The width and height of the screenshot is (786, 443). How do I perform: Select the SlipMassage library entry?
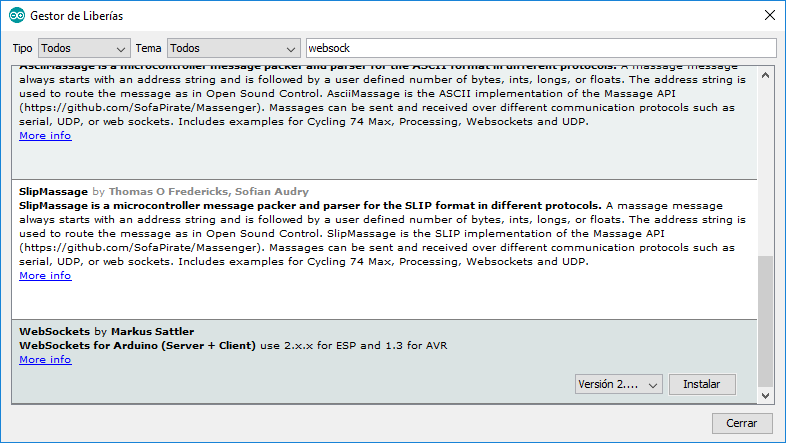[x=384, y=250]
